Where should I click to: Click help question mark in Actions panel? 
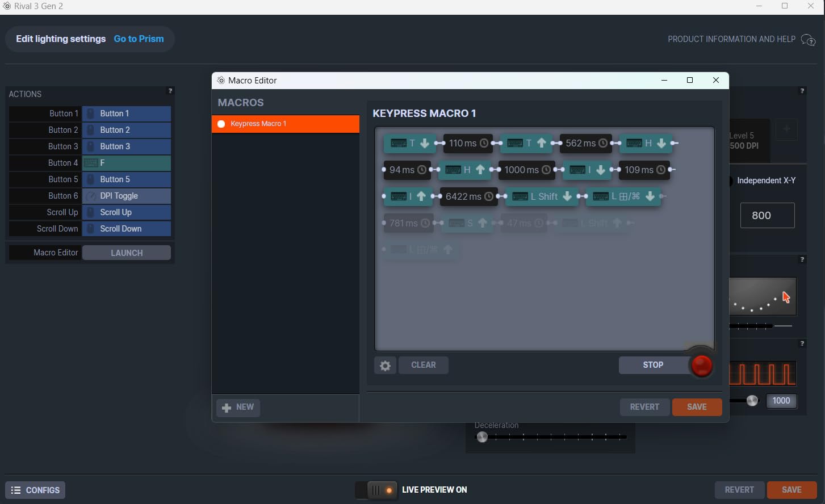click(170, 91)
